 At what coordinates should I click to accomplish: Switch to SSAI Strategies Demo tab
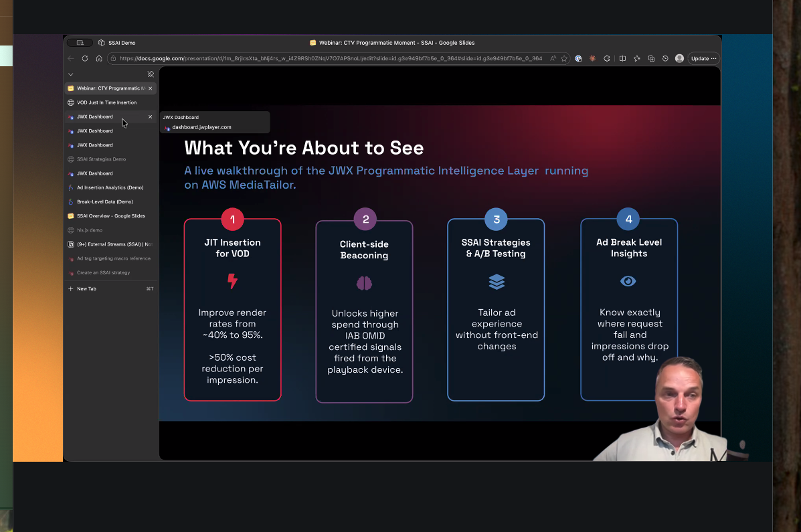click(110, 159)
